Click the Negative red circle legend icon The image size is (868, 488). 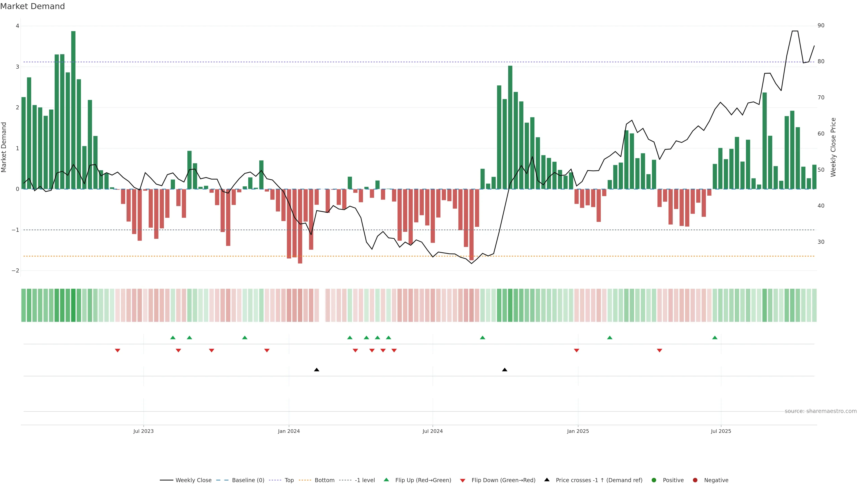695,480
